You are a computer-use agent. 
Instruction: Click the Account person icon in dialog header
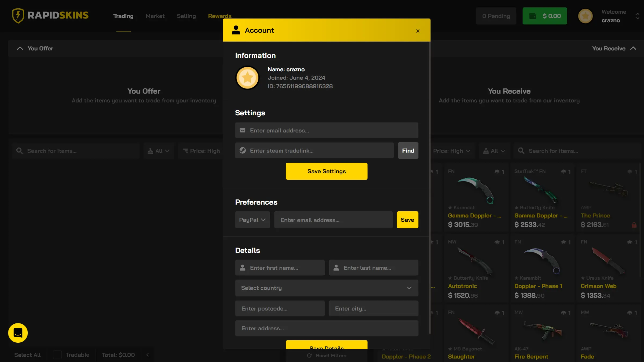pos(236,30)
